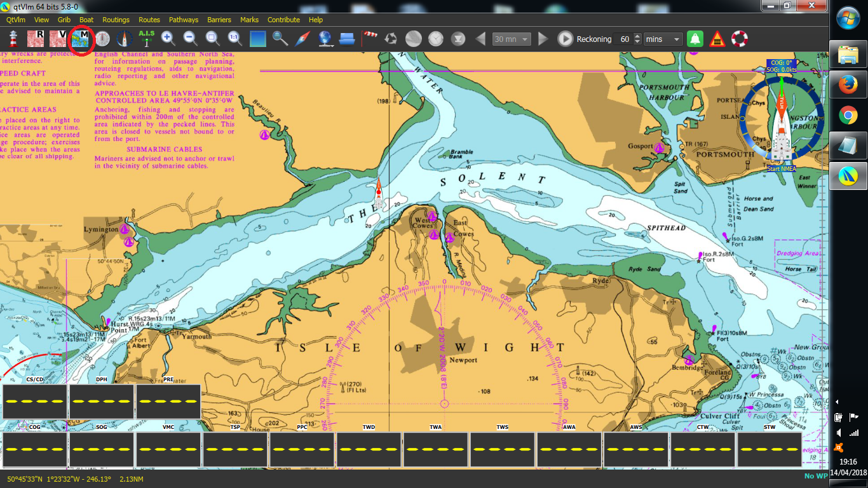Open the Barriers menu

219,20
